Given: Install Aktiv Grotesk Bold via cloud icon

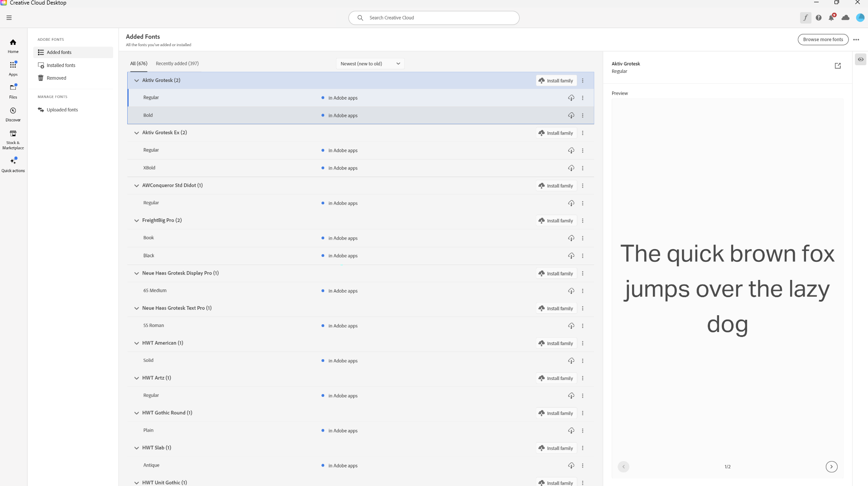Looking at the screenshot, I should [x=571, y=115].
